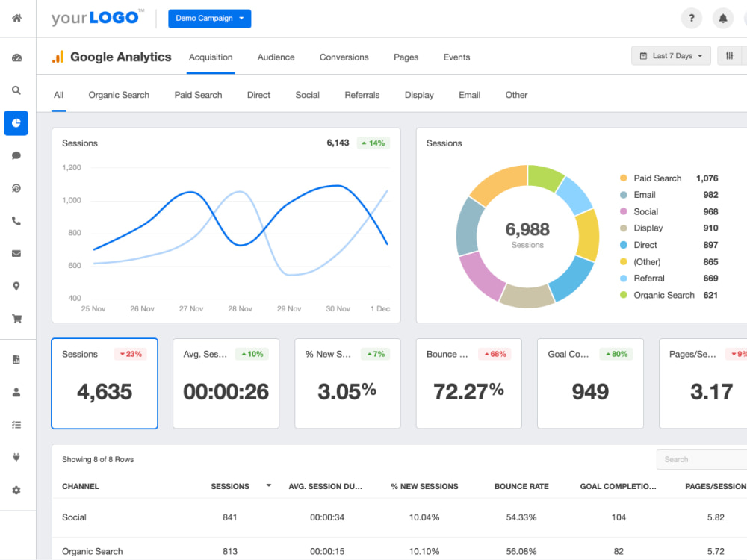Screen dimensions: 747x560
Task: Open the user person icon in sidebar
Action: pos(16,392)
